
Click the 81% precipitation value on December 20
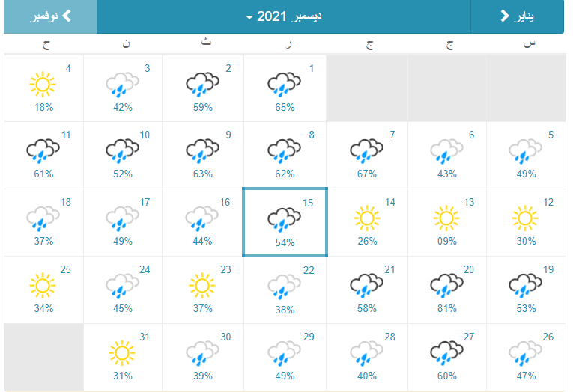tap(446, 308)
